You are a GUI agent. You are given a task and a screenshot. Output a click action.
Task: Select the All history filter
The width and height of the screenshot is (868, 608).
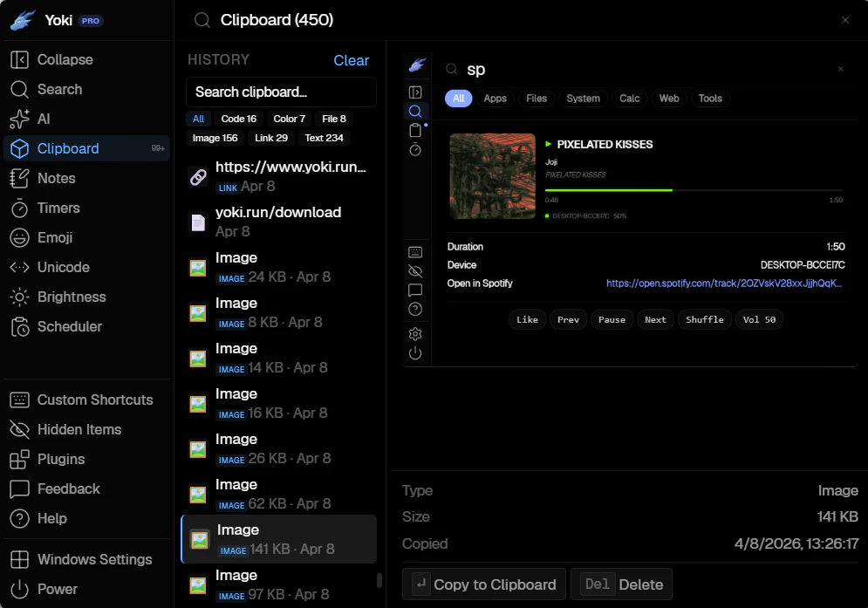(x=198, y=119)
